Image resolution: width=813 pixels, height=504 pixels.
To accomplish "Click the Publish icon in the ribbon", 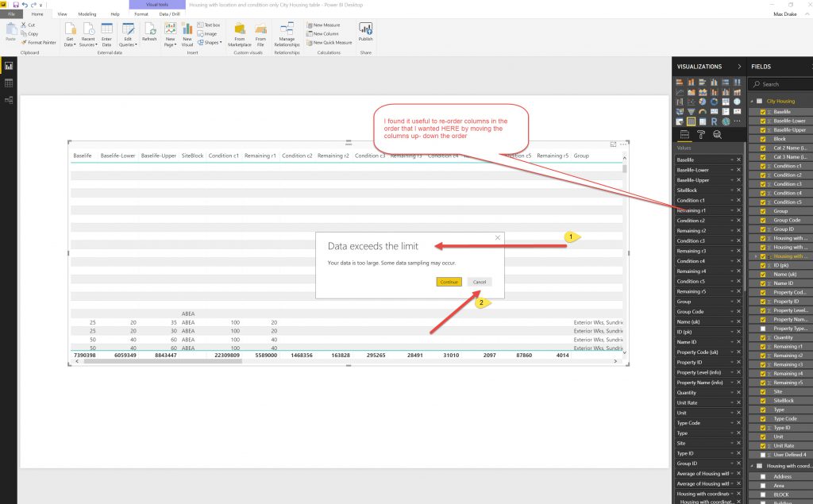I will [365, 31].
